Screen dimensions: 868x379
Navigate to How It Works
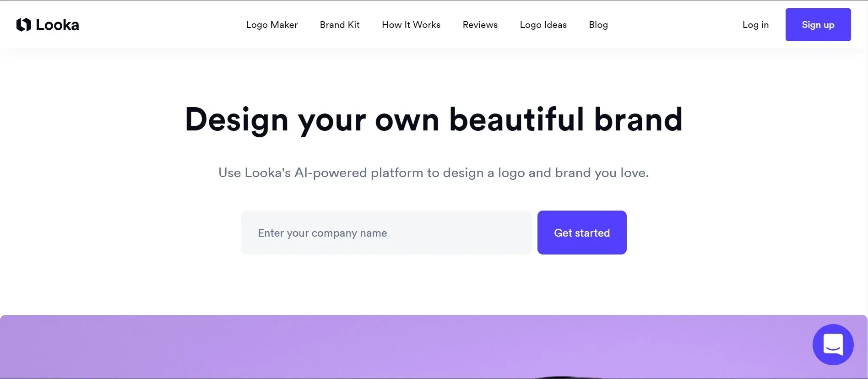(411, 25)
